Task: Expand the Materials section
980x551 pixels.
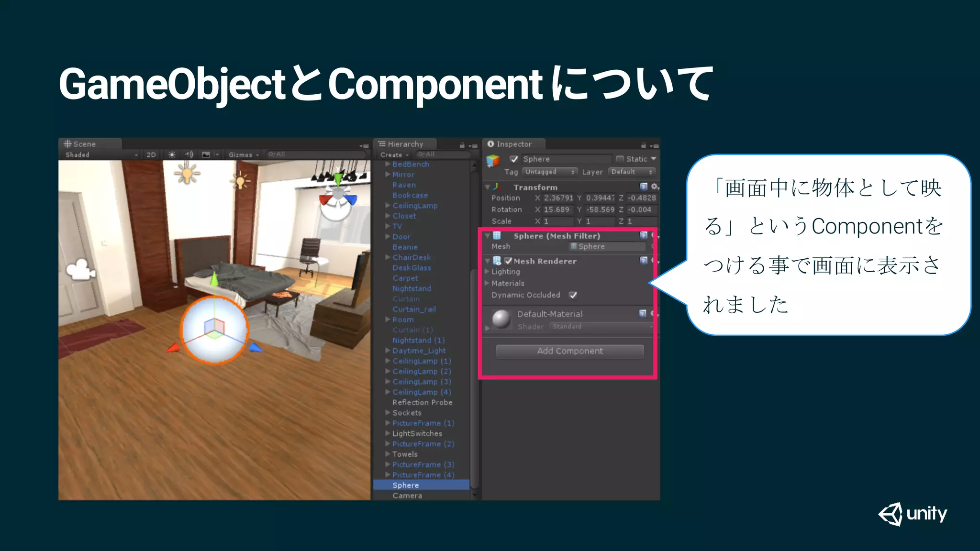Action: click(487, 283)
